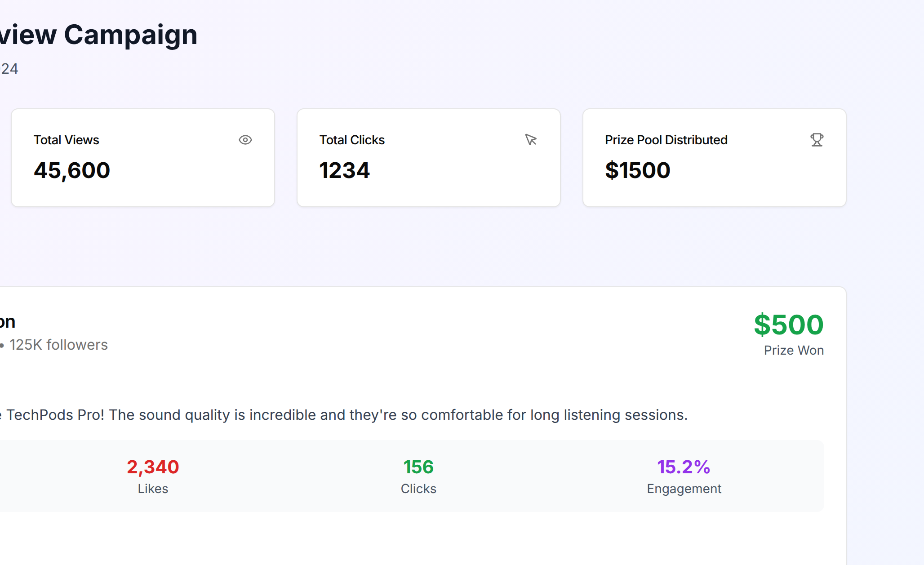Click the eye icon on Total Views card

pyautogui.click(x=245, y=140)
